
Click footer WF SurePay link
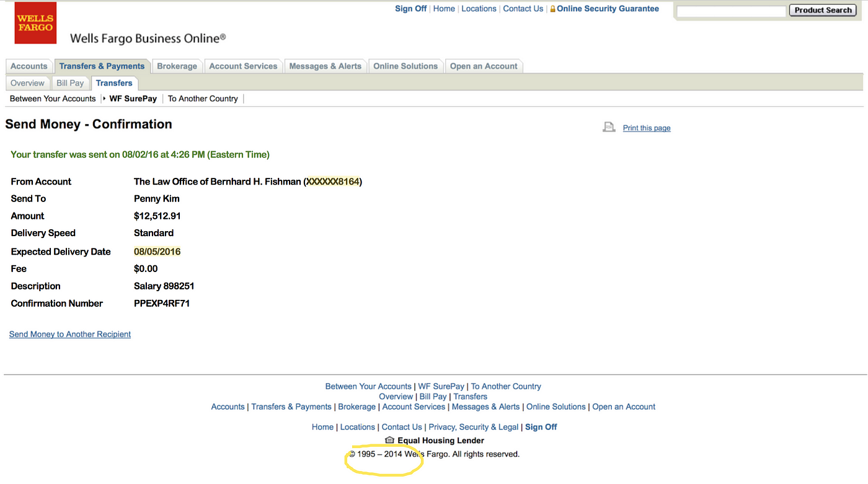[441, 386]
